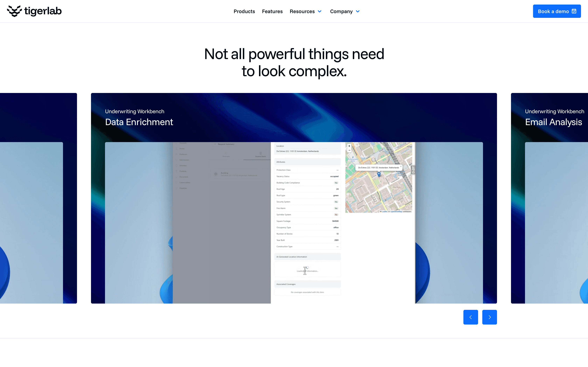Click the tigerlab wordmark text

click(x=43, y=11)
